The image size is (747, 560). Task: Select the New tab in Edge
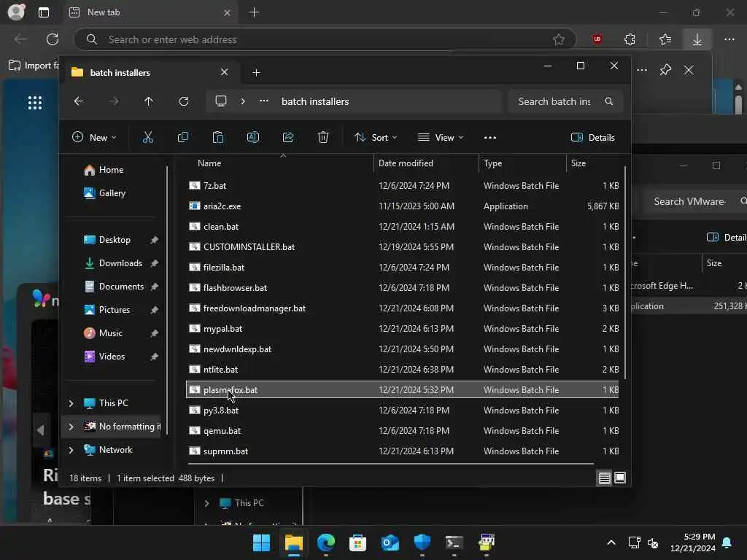[150, 12]
